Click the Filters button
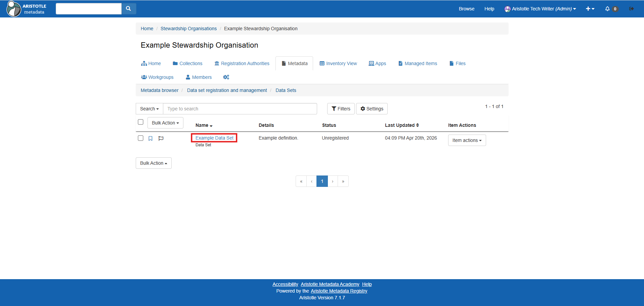The height and width of the screenshot is (306, 644). (341, 109)
